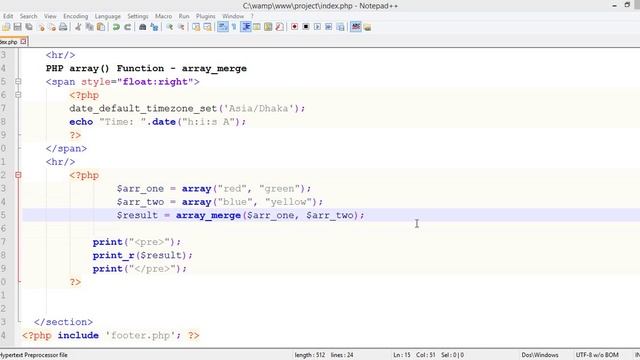Open the Window menu
Image resolution: width=640 pixels, height=360 pixels.
(233, 16)
